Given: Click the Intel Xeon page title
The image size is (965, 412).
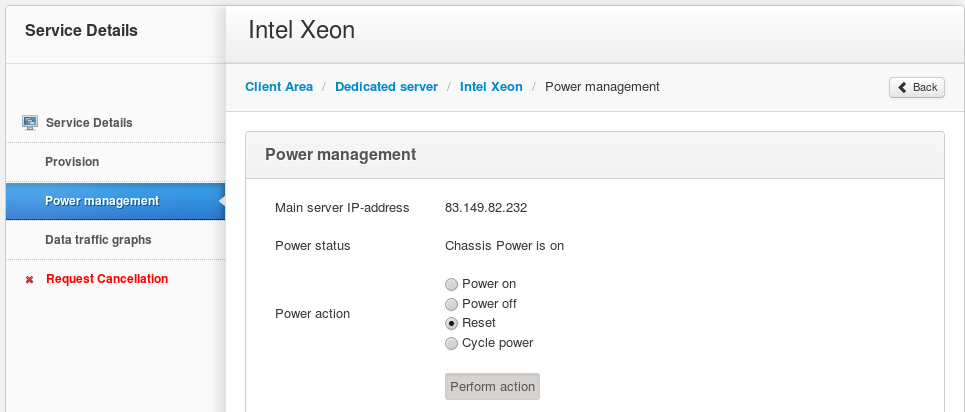Looking at the screenshot, I should [x=302, y=30].
